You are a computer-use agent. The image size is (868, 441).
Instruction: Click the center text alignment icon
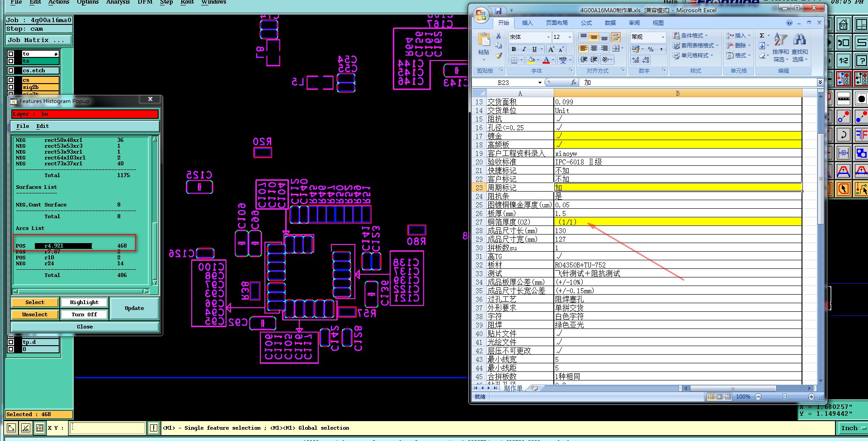(594, 49)
